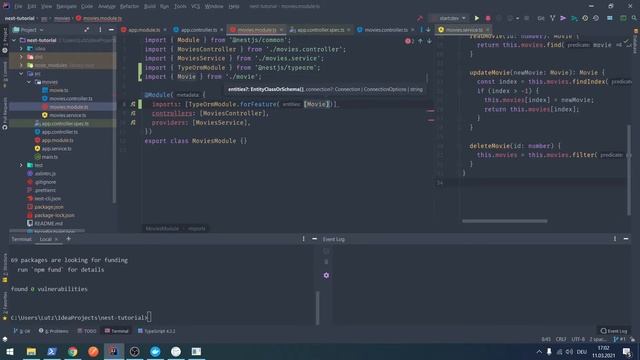The width and height of the screenshot is (640, 360).
Task: Click the Git history clock icon
Action: point(585,18)
